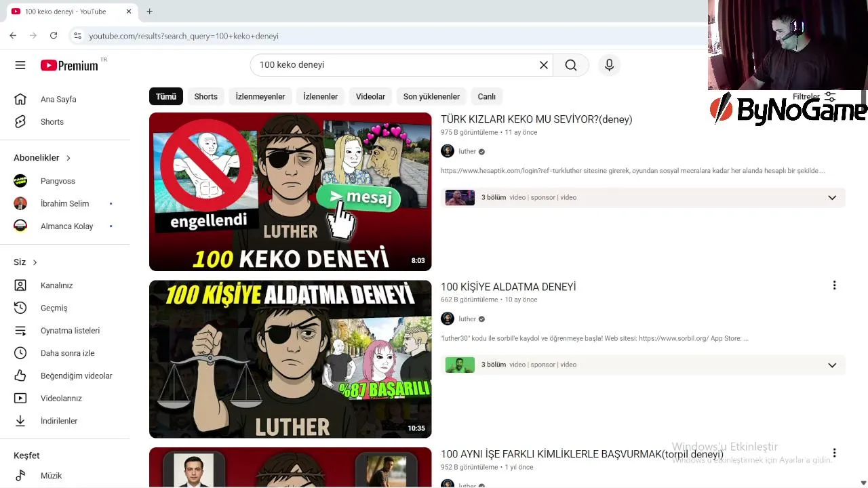Select the Canlı filter chip

[x=487, y=96]
